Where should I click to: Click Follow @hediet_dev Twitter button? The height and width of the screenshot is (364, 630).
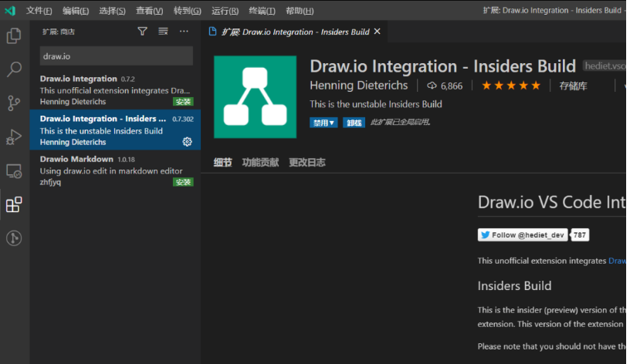pos(523,234)
